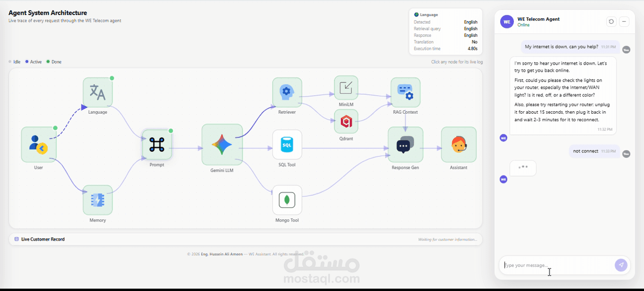Click the assistant's router restart reply
644x291 pixels.
coord(563,96)
